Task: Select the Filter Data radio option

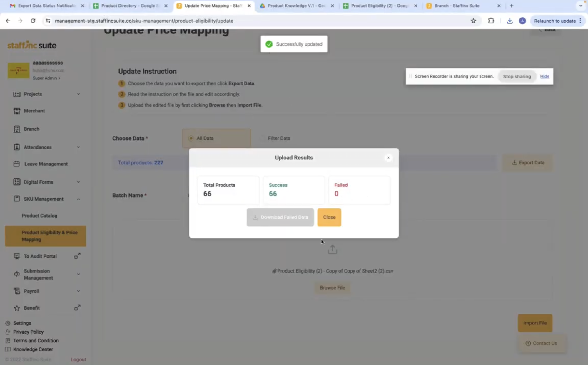Action: (263, 138)
